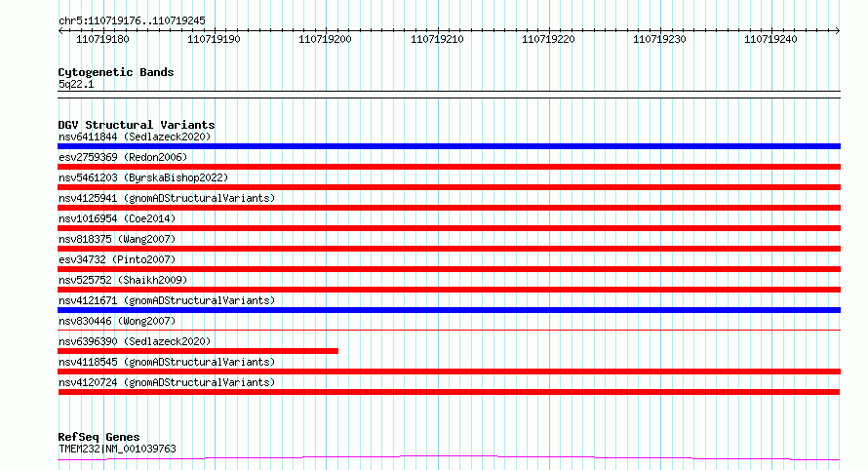Click the nsv4121671 (gnomADStructuralVariants) label

point(167,300)
